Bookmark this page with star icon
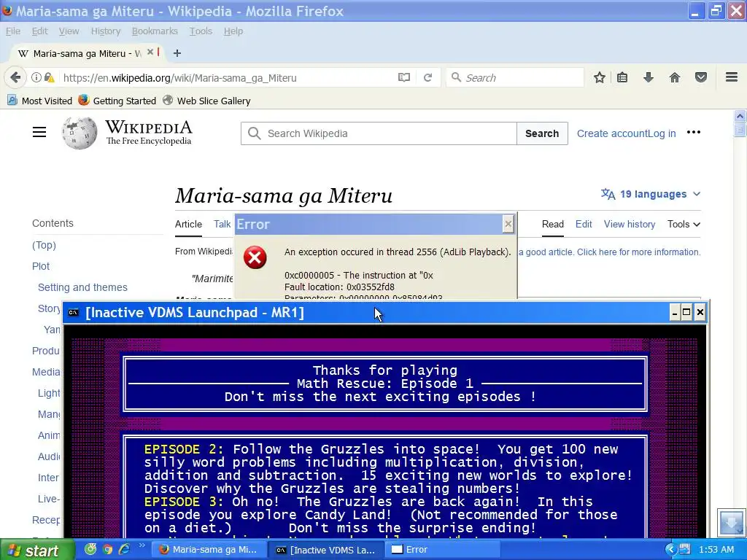This screenshot has width=747, height=560. (x=600, y=77)
